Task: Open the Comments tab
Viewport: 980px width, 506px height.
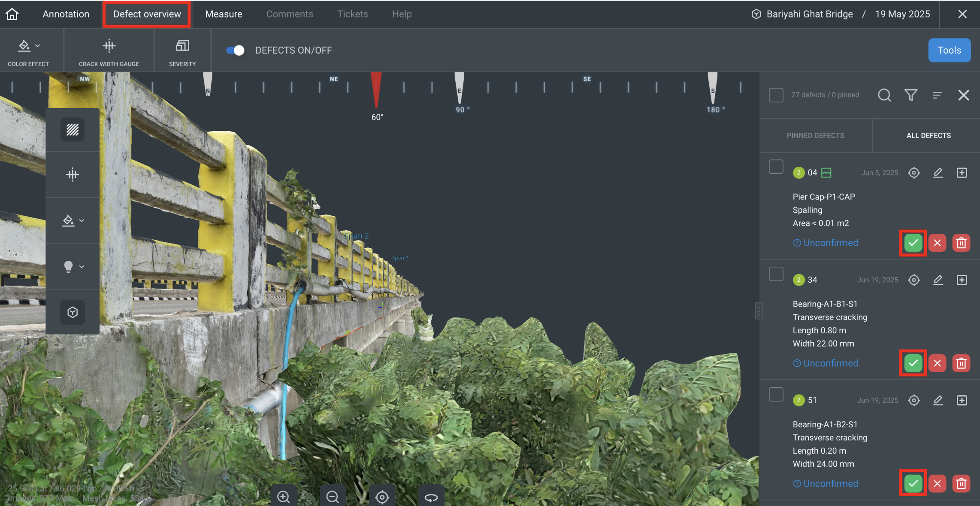Action: 290,14
